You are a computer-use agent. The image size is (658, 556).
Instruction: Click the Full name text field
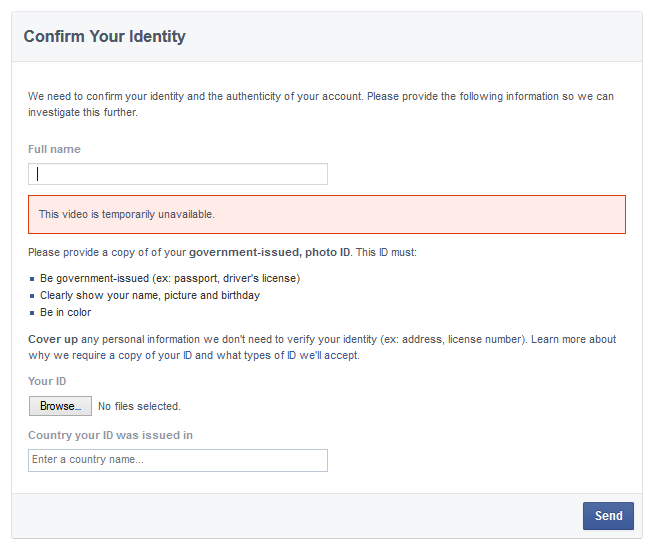(x=178, y=174)
